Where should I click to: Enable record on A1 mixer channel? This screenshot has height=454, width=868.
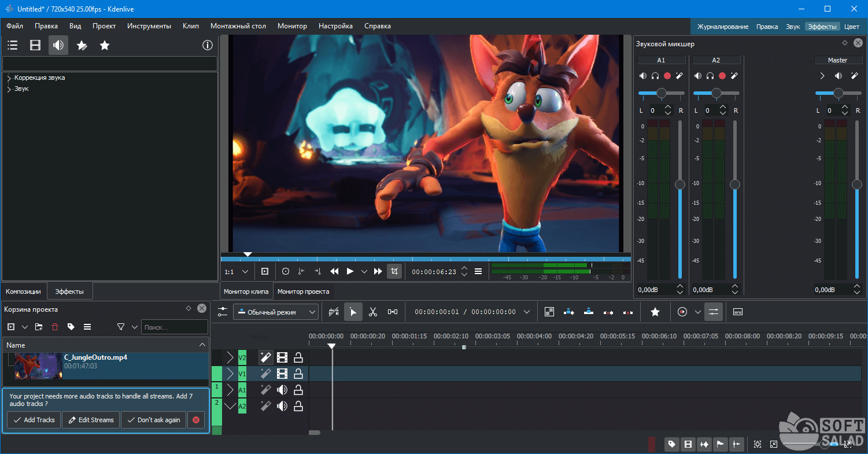point(667,76)
